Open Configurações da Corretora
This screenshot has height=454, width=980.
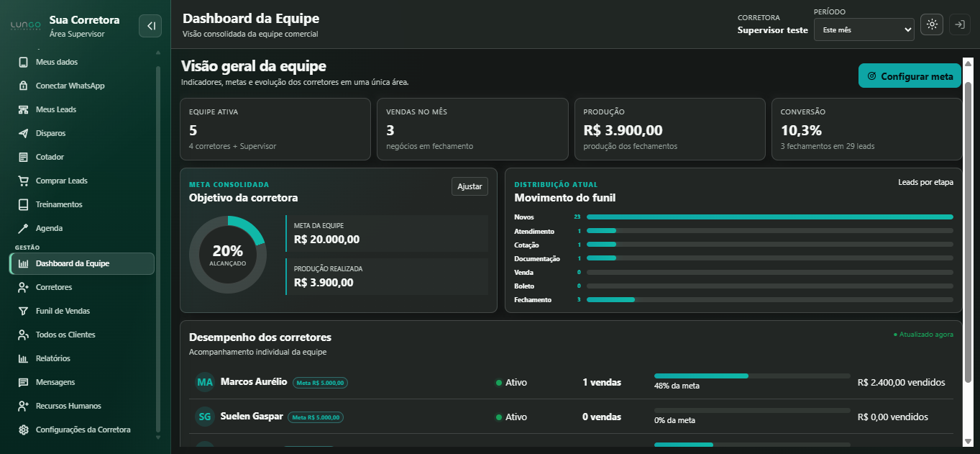coord(82,430)
